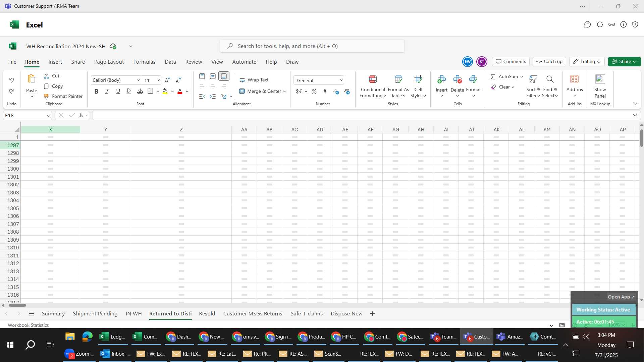Apply strikethrough formatting

140,91
